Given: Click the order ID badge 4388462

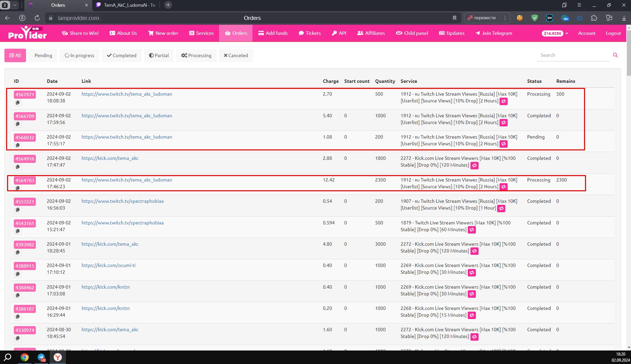Looking at the screenshot, I should 25,288.
